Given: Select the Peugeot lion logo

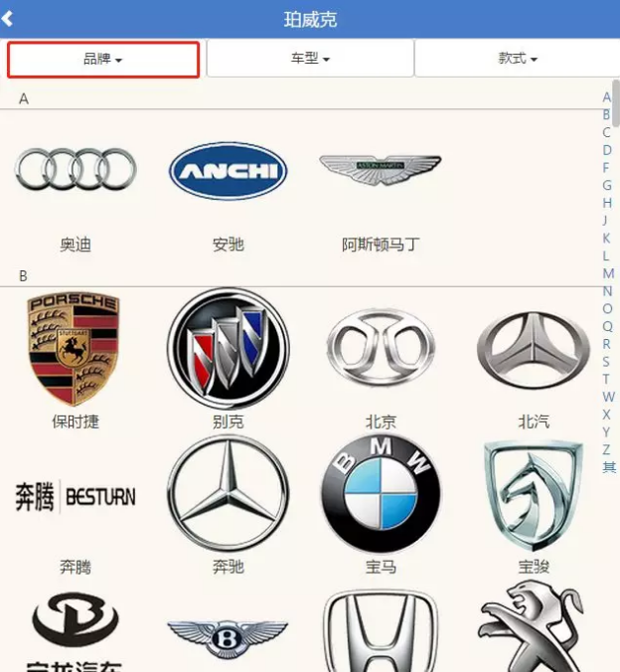Looking at the screenshot, I should click(532, 626).
